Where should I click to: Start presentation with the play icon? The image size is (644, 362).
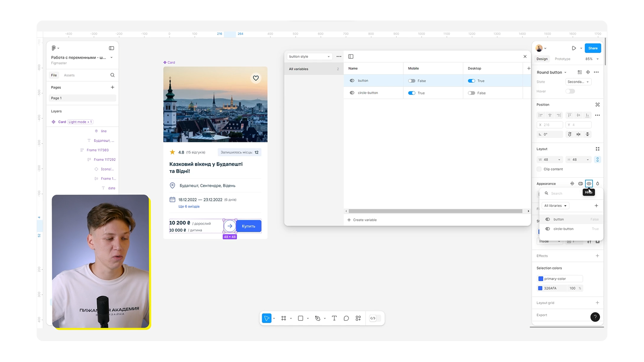pyautogui.click(x=574, y=48)
